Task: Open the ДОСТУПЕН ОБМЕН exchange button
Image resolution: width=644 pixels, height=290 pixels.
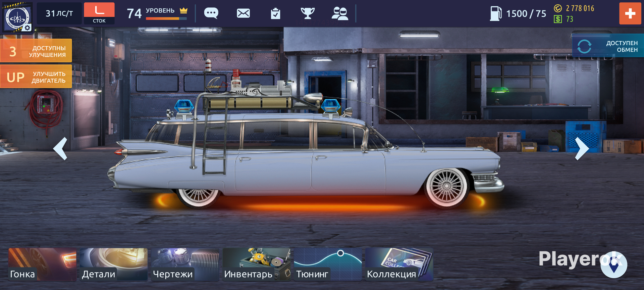Action: [608, 46]
